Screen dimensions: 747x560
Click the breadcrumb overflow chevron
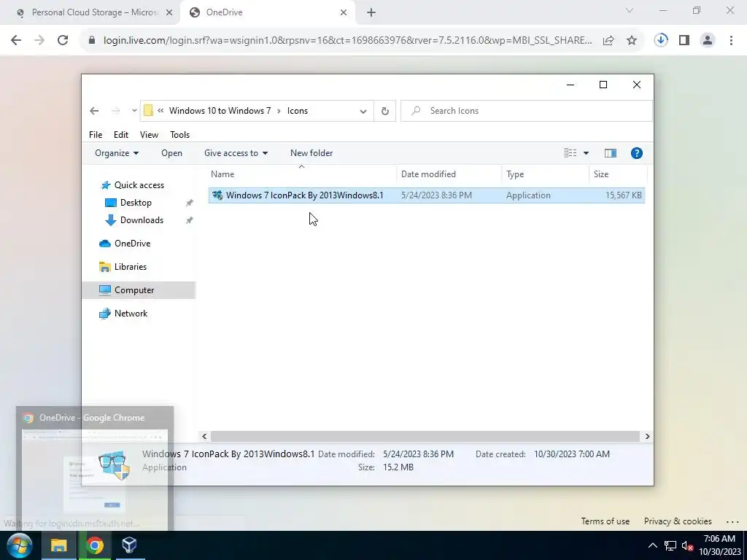click(160, 111)
